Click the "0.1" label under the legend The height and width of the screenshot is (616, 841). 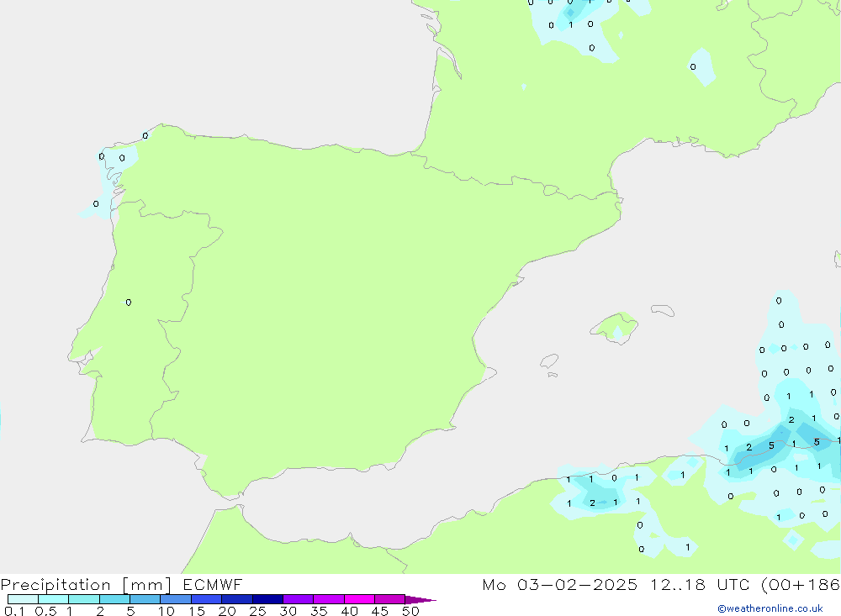(14, 611)
